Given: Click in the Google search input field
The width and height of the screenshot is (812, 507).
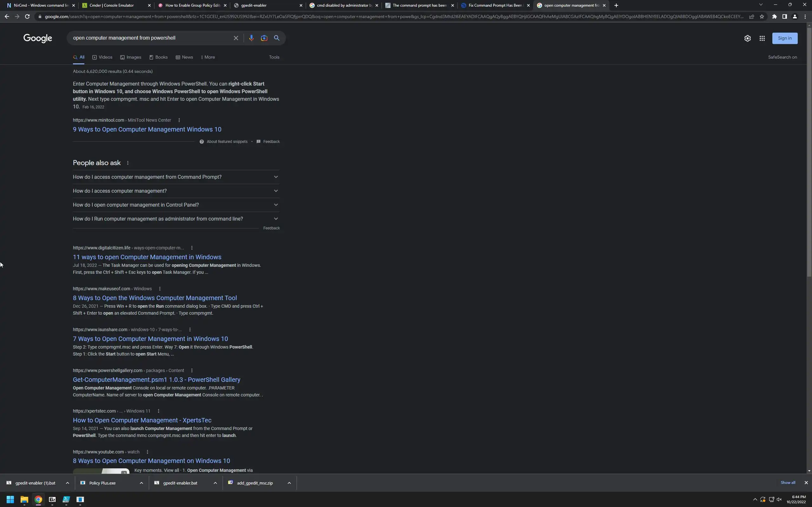Looking at the screenshot, I should coord(151,38).
